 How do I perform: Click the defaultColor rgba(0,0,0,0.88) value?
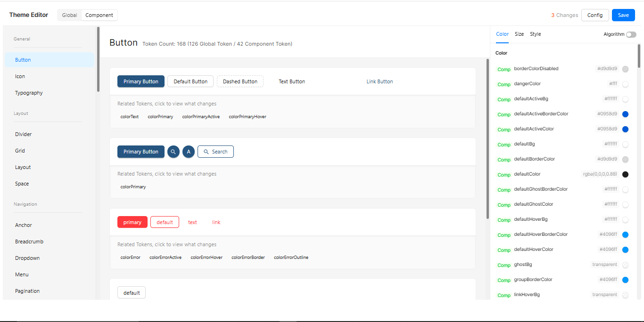(x=600, y=174)
